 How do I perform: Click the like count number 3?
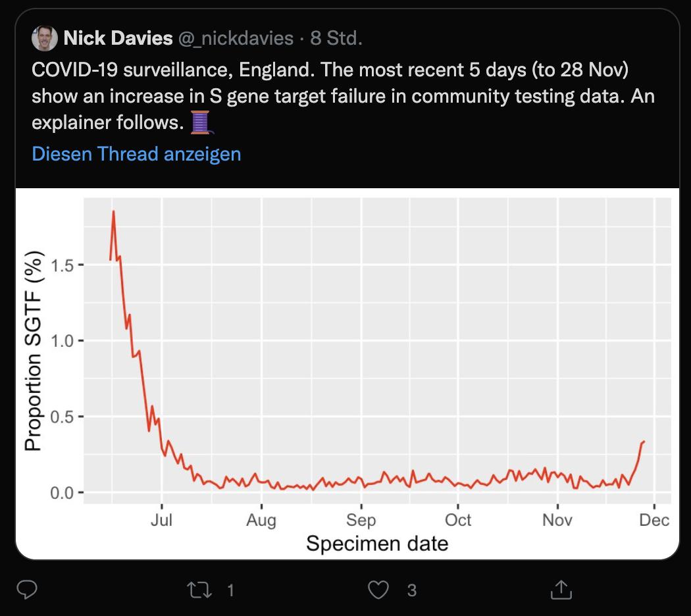(411, 590)
